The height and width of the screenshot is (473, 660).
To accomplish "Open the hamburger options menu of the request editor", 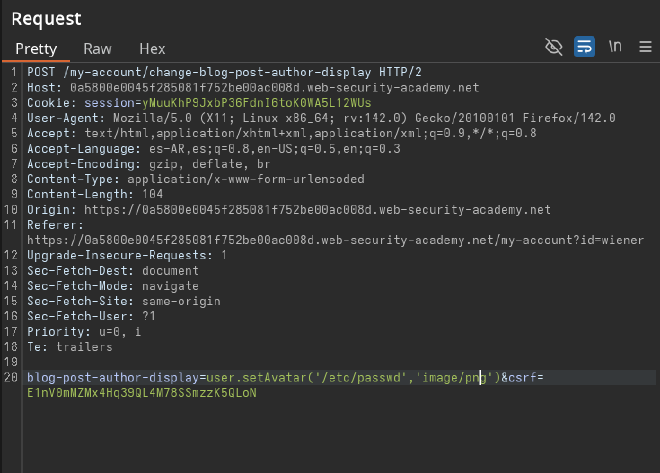I will click(644, 47).
